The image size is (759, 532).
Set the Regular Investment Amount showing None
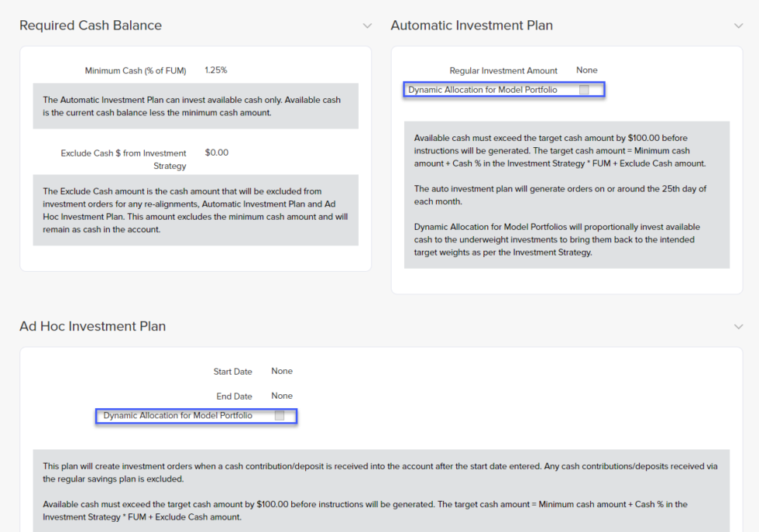pyautogui.click(x=586, y=70)
